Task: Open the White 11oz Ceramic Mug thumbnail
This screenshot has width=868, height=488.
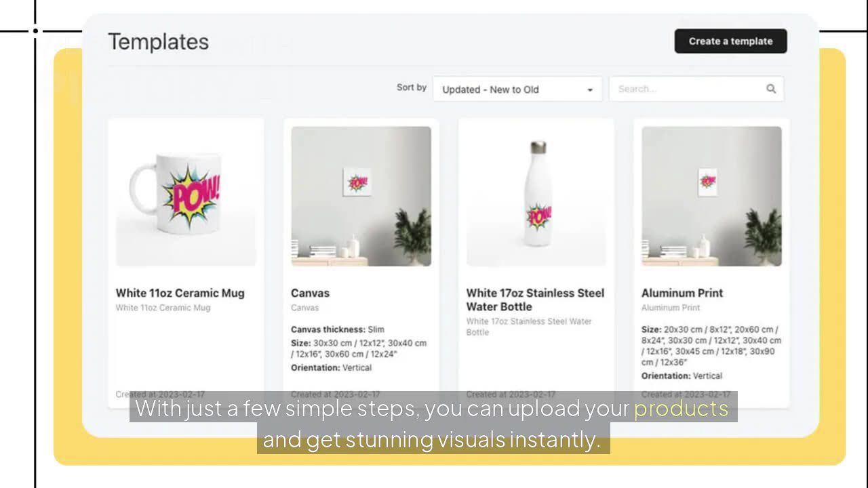Action: (x=186, y=196)
